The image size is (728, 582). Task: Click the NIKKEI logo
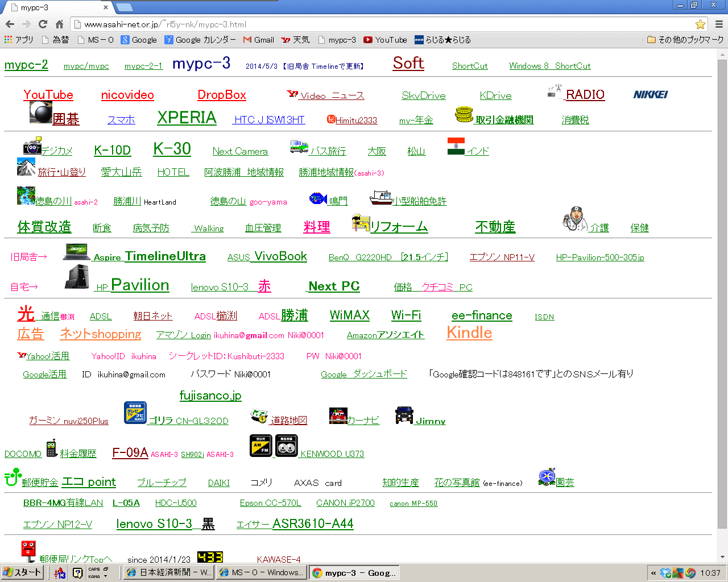tap(651, 94)
